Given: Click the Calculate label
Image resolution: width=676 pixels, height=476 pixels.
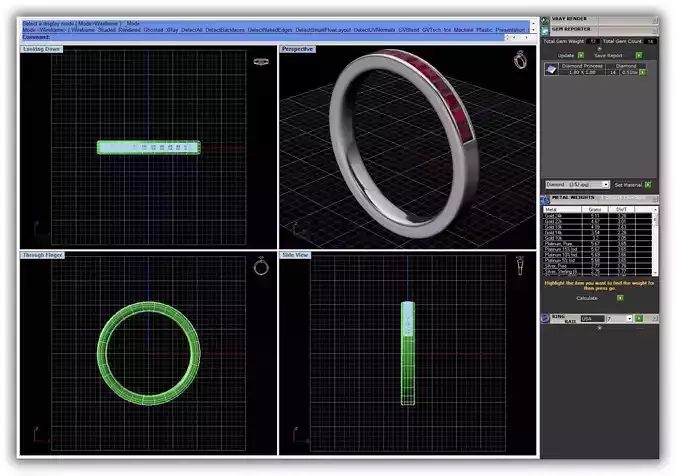Looking at the screenshot, I should click(x=587, y=298).
